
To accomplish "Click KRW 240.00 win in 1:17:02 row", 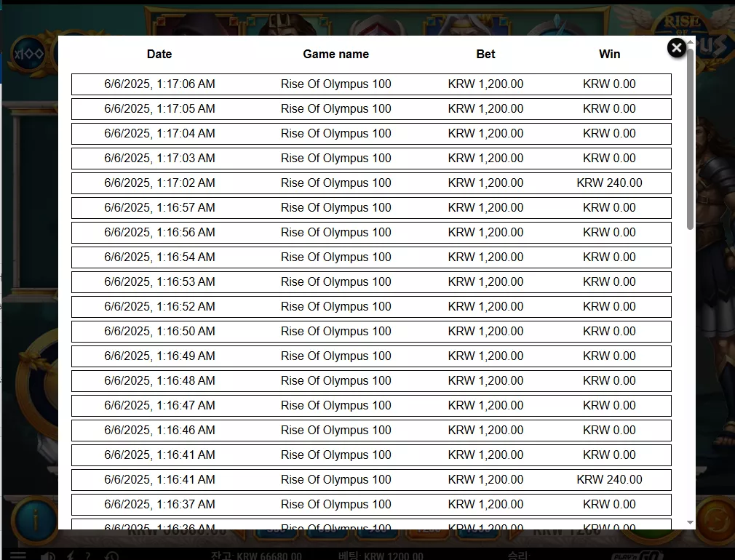I will [609, 183].
